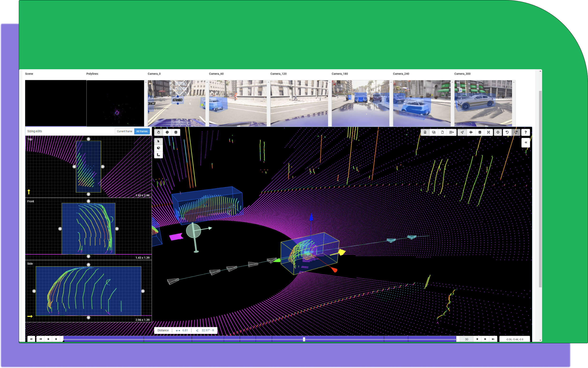Collapse the right side panel chevrons
The image size is (588, 368).
point(526,143)
